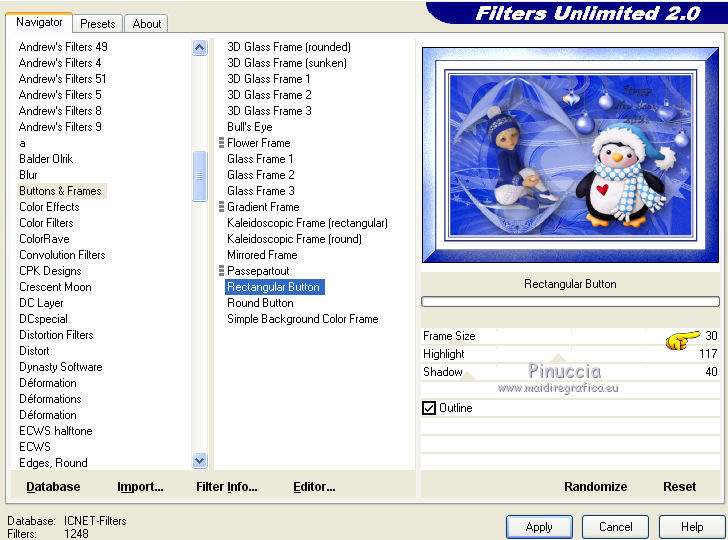
Task: Select the Color Effects category
Action: pos(49,207)
